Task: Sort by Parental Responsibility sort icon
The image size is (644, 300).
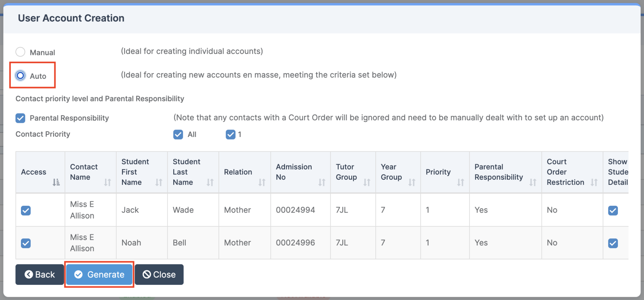Action: [x=533, y=182]
